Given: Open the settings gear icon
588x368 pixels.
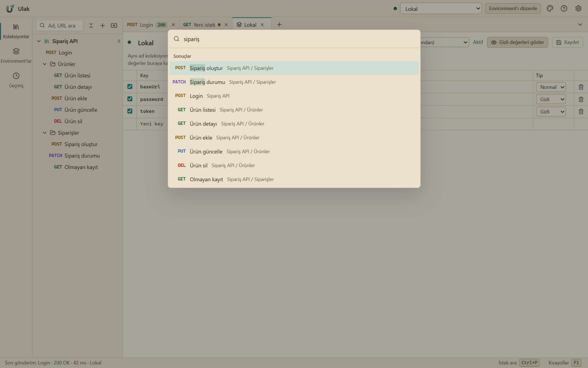Looking at the screenshot, I should 578,8.
